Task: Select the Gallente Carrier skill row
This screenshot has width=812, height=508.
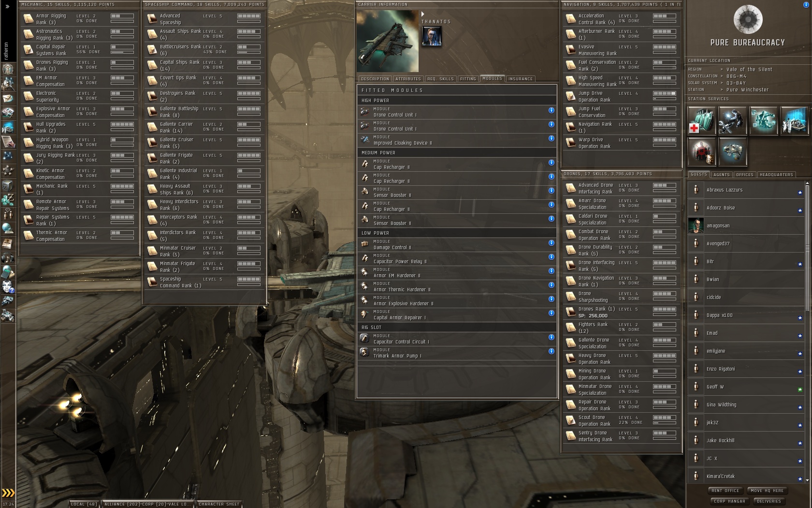Action: pos(204,127)
